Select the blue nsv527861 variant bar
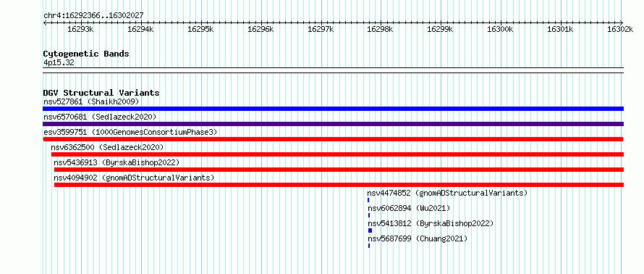This screenshot has height=274, width=644. [x=333, y=109]
